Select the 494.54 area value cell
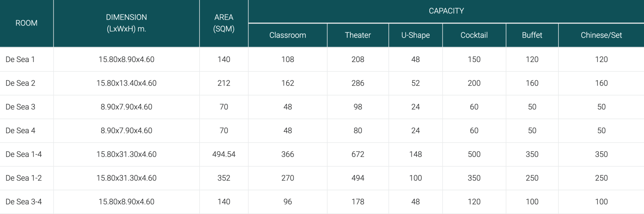Screen dimensions: 644x214 click(224, 154)
